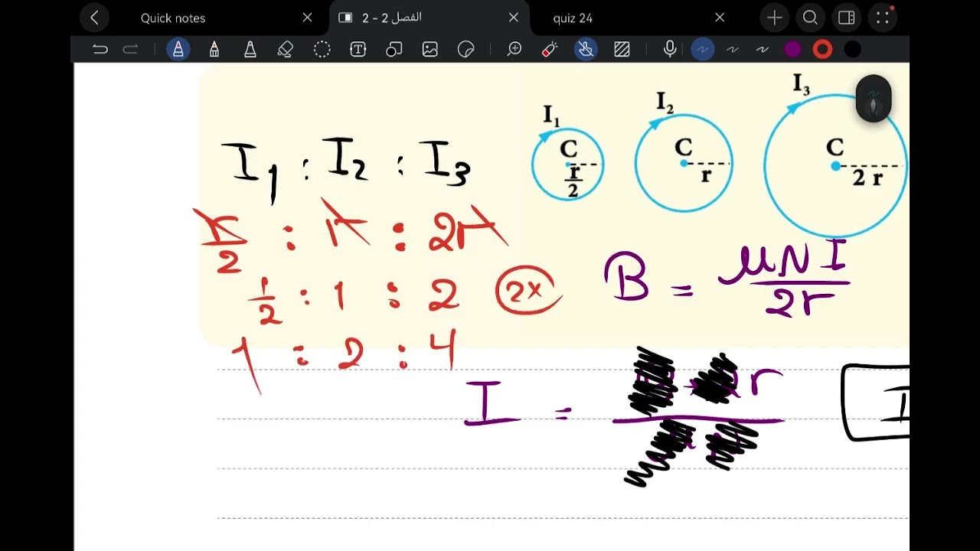980x551 pixels.
Task: Close the quiz 24 tab
Action: [x=720, y=18]
